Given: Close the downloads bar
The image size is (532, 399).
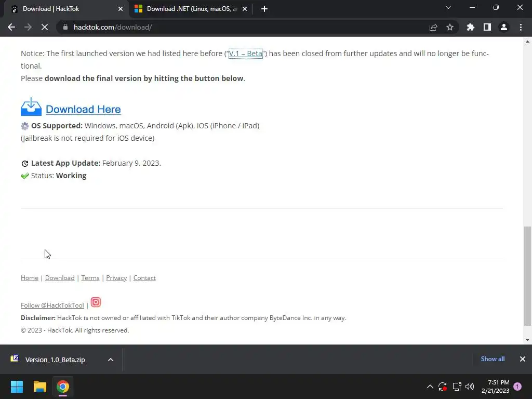Looking at the screenshot, I should click(x=523, y=359).
